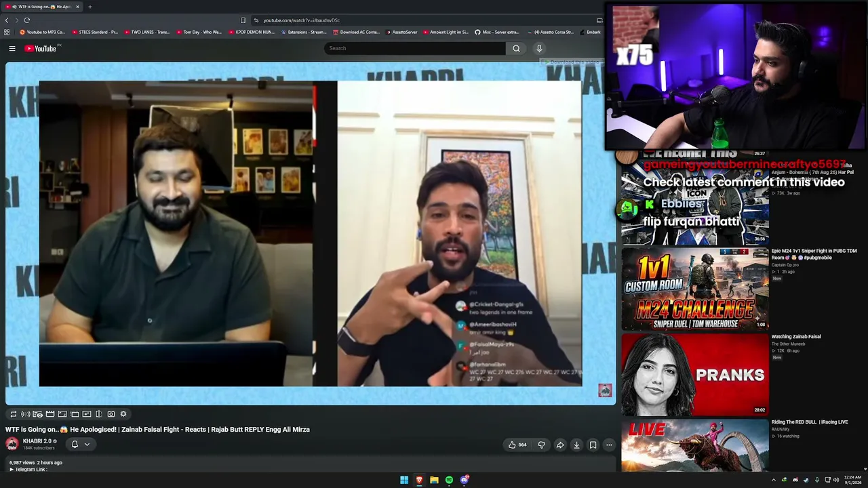Open the 'TWO LANES' bookmark
The image size is (868, 488).
pos(146,32)
